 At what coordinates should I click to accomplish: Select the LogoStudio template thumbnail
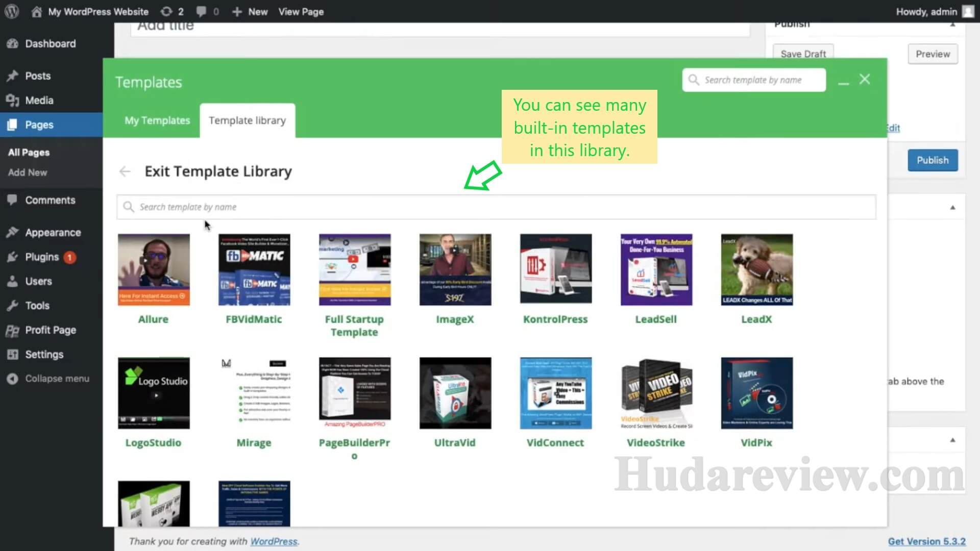pos(154,393)
